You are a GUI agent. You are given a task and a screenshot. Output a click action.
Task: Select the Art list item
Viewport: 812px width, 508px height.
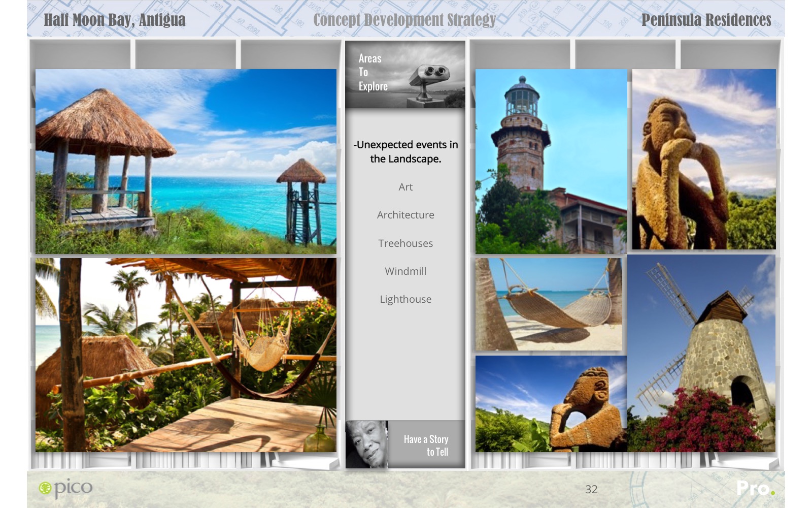pyautogui.click(x=405, y=187)
